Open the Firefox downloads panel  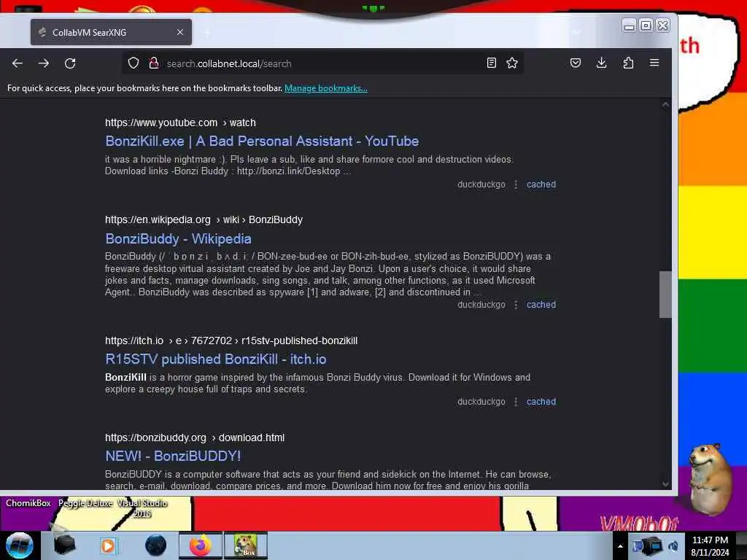(602, 63)
